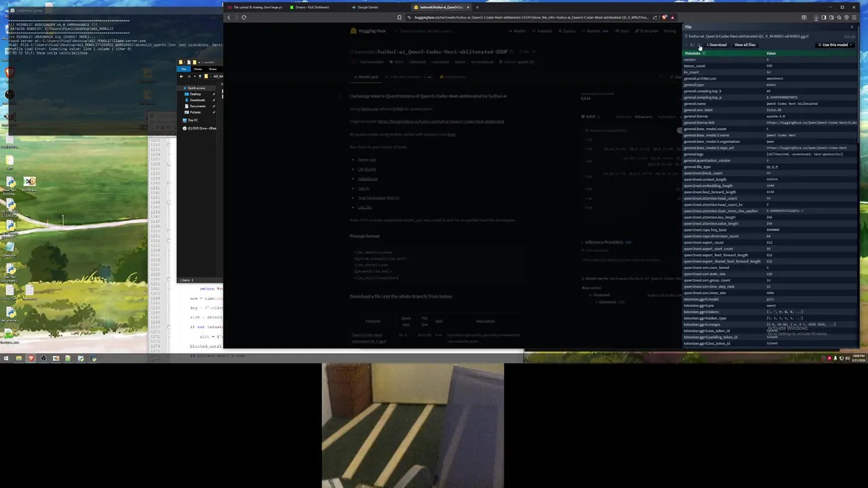Select the general.name metadata row
This screenshot has width=868, height=488.
[x=770, y=104]
